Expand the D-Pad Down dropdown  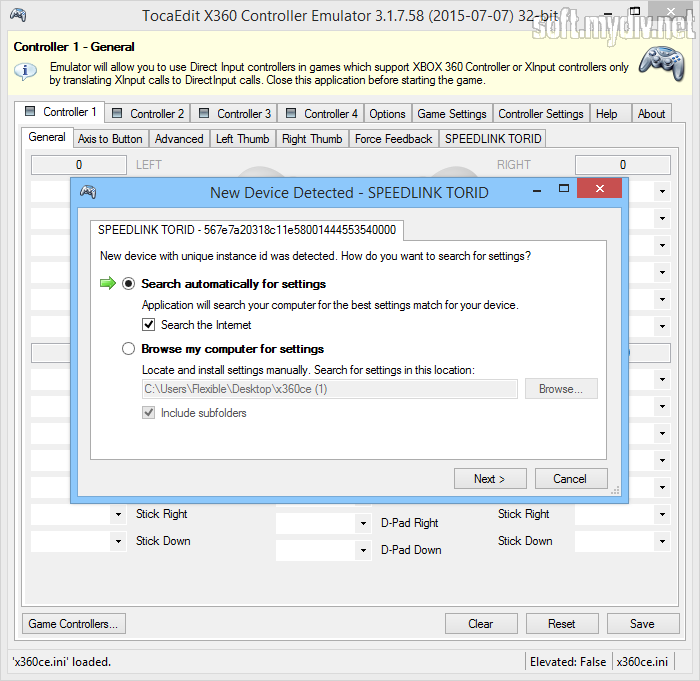pos(363,550)
